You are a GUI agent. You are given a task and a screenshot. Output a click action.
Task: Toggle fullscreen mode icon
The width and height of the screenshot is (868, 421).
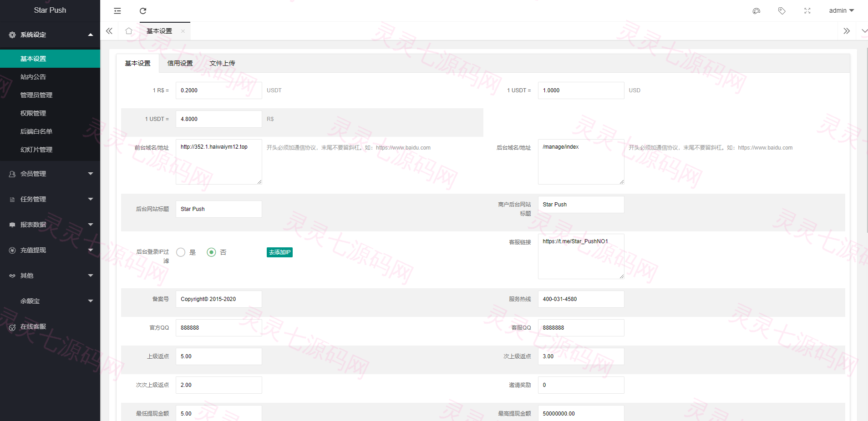tap(807, 11)
